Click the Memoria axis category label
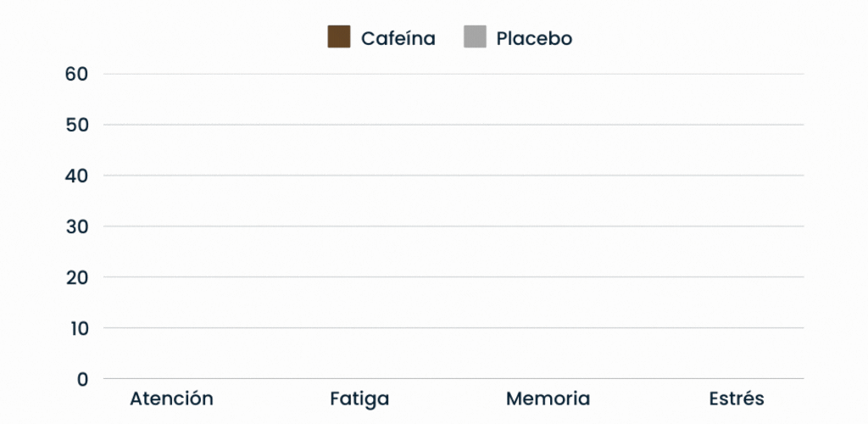868x424 pixels. 548,399
